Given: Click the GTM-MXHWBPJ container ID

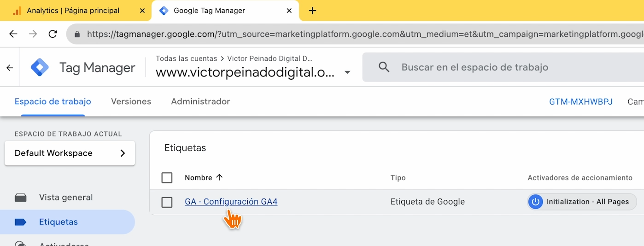Looking at the screenshot, I should point(581,101).
